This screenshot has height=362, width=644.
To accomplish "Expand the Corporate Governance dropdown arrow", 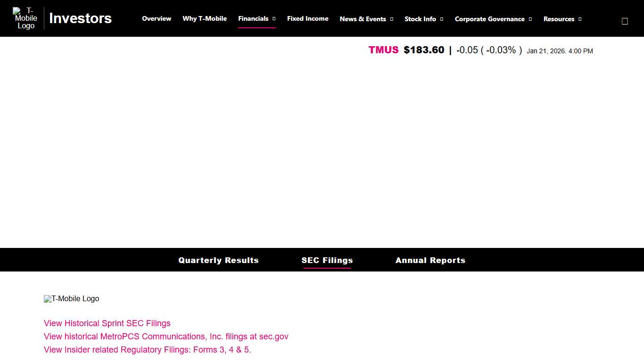I will tap(530, 19).
